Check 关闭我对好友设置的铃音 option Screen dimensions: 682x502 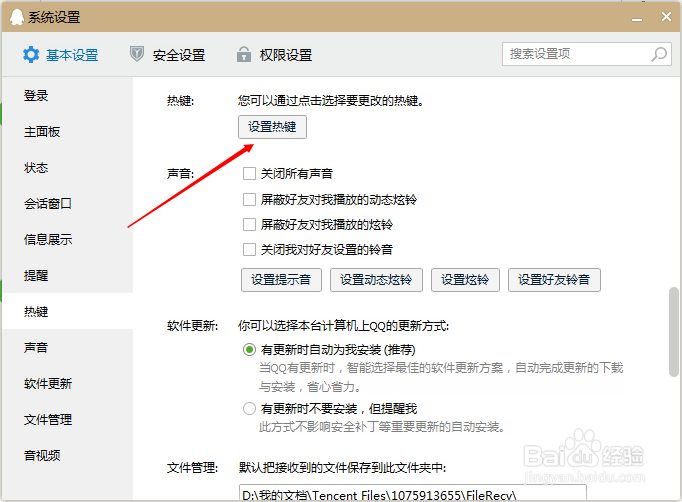249,250
